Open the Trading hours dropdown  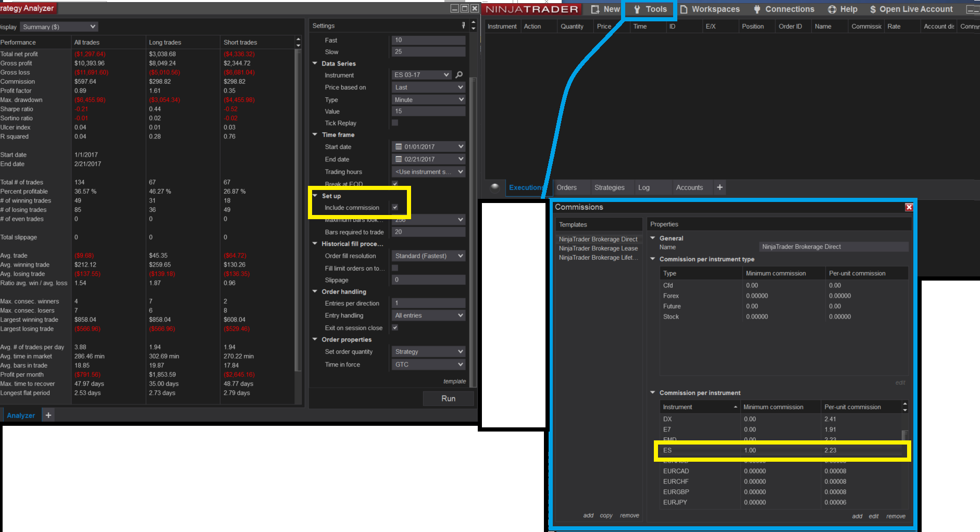click(428, 172)
